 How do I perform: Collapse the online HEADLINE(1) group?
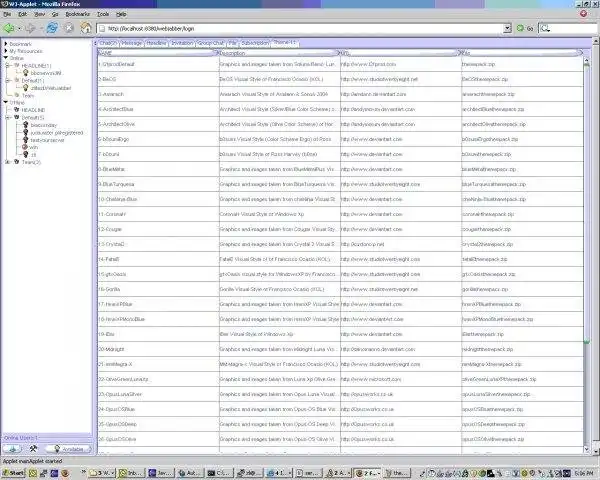[x=7, y=65]
